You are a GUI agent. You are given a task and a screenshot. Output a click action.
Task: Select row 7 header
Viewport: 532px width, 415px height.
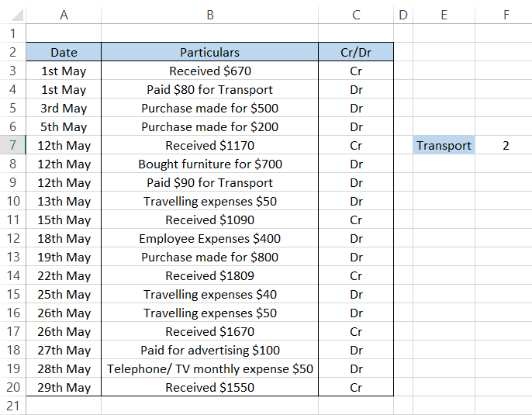click(12, 145)
